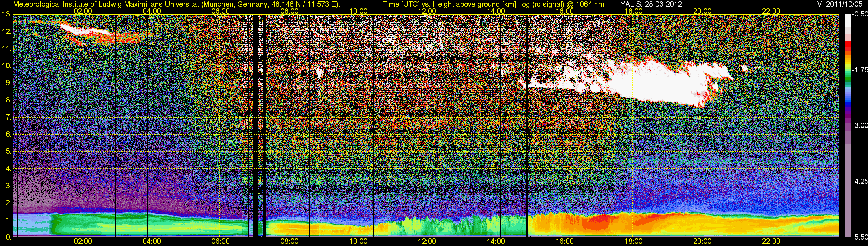Click the color scale value "-4.25"

pyautogui.click(x=860, y=181)
